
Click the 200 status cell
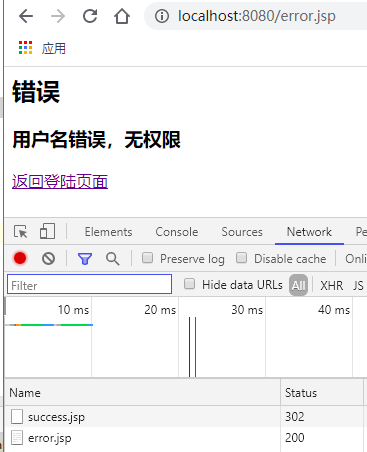pos(295,438)
